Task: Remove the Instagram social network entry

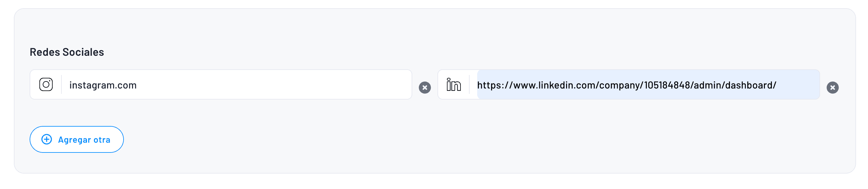Action: pyautogui.click(x=425, y=88)
